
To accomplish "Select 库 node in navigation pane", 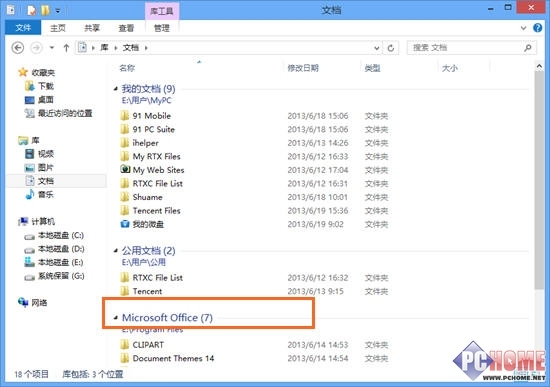I will pyautogui.click(x=35, y=140).
